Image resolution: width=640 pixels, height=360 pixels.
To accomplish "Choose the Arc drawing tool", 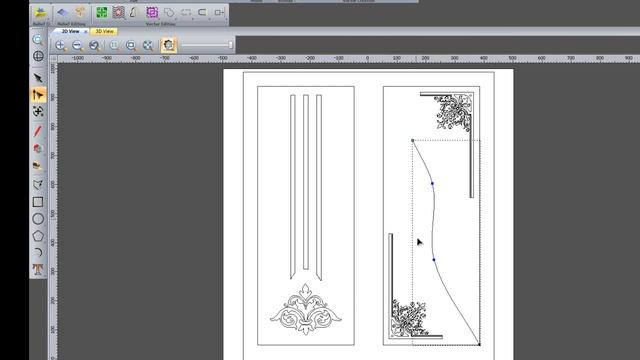I will [38, 252].
